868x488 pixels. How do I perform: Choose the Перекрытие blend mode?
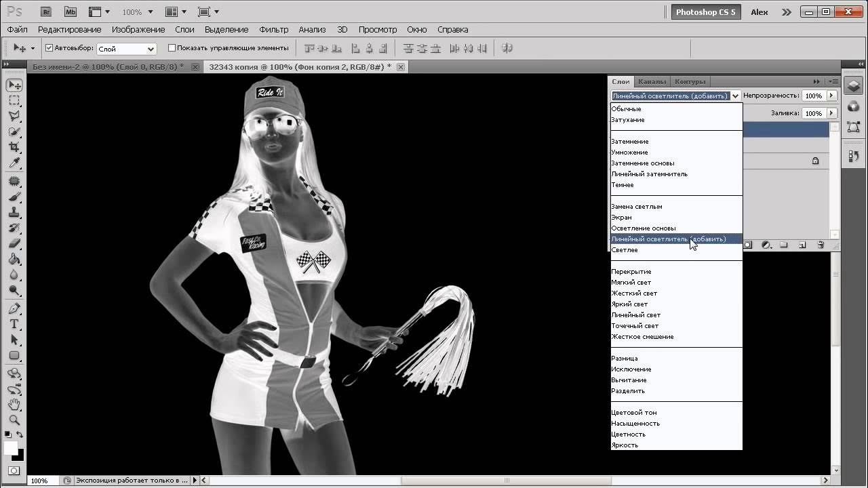click(x=676, y=272)
